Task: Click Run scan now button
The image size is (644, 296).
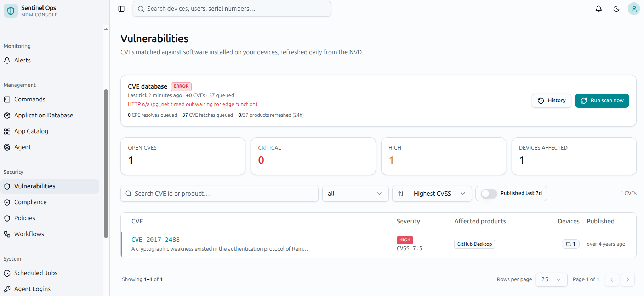Action: coord(602,101)
